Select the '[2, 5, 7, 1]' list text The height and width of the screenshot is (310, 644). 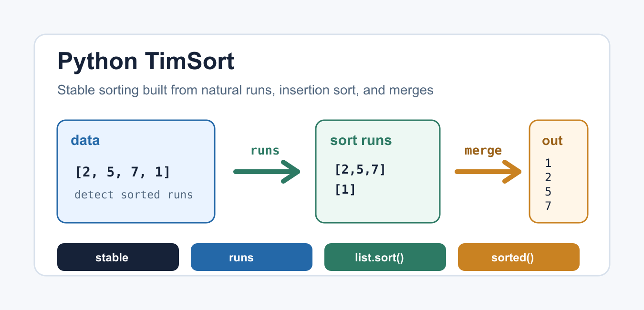(x=123, y=172)
